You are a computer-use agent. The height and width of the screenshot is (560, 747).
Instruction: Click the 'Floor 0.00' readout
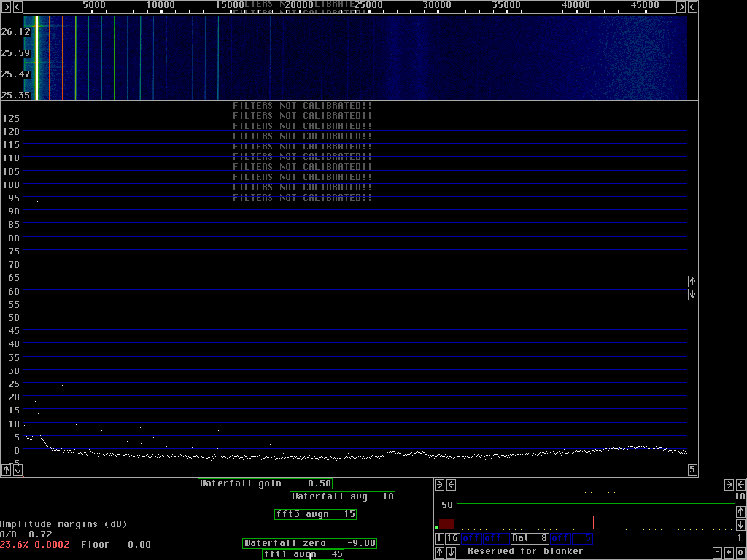click(x=116, y=545)
